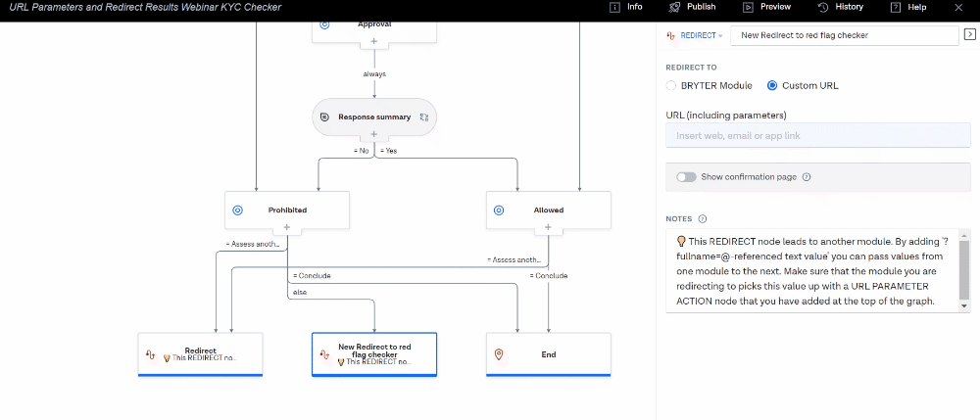
Task: Click the History clock icon
Action: click(823, 7)
